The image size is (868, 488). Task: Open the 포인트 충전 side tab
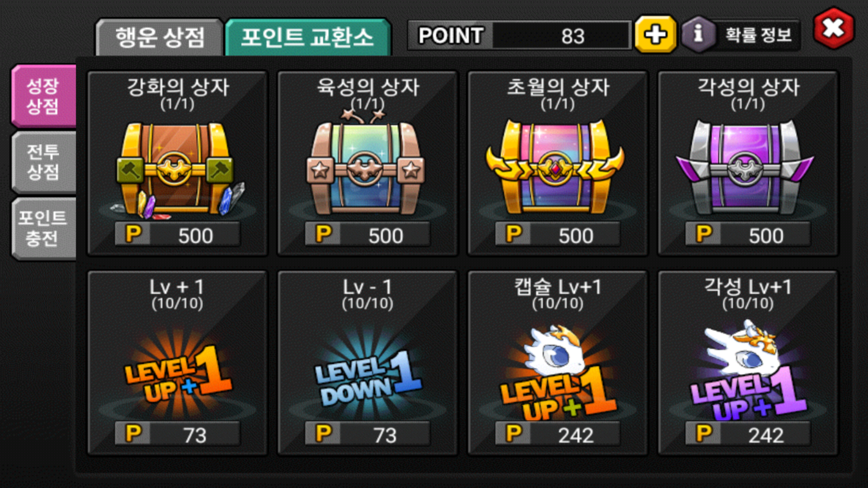coord(43,228)
